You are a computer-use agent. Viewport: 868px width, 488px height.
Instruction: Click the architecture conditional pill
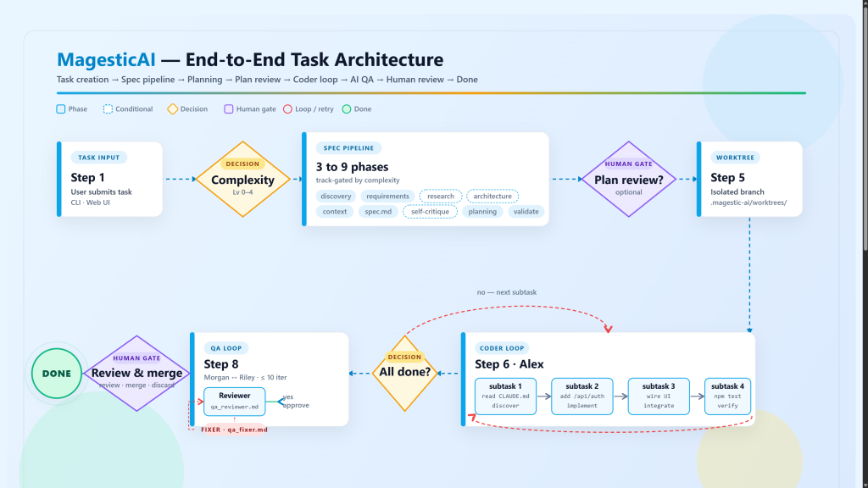492,196
